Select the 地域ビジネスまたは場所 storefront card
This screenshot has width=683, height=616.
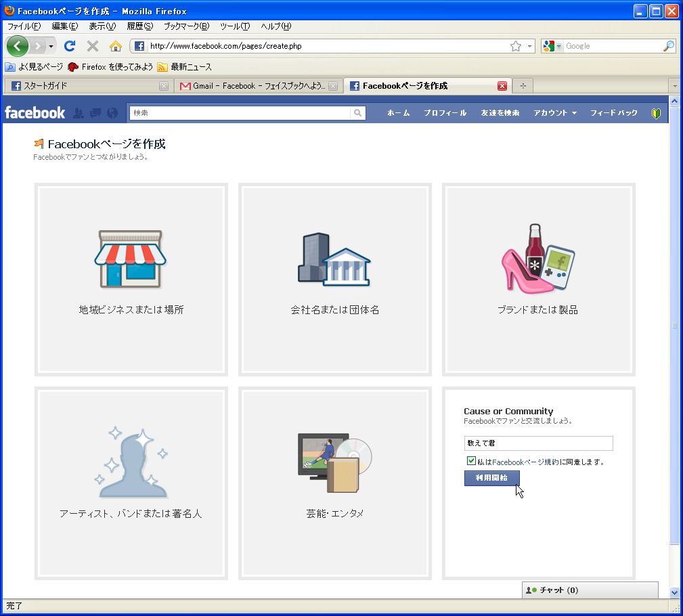pos(131,280)
